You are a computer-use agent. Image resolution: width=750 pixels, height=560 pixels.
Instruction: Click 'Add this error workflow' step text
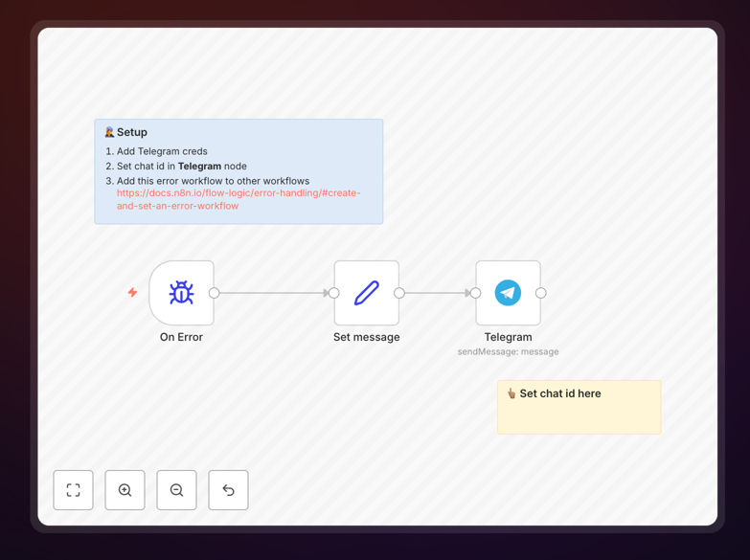pos(213,181)
